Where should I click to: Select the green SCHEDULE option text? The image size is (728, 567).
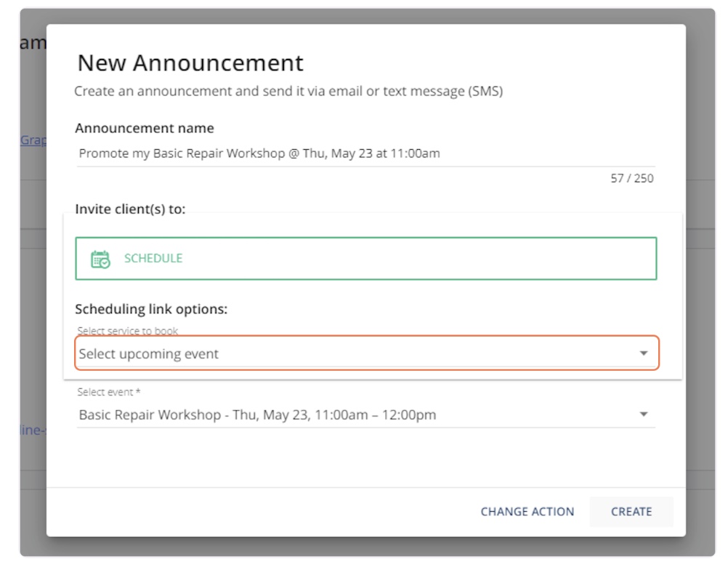click(x=153, y=259)
